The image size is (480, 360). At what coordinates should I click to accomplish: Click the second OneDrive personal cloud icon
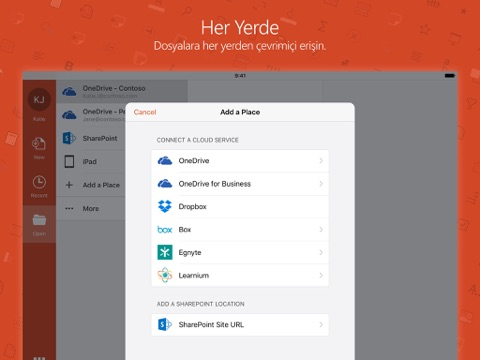69,115
